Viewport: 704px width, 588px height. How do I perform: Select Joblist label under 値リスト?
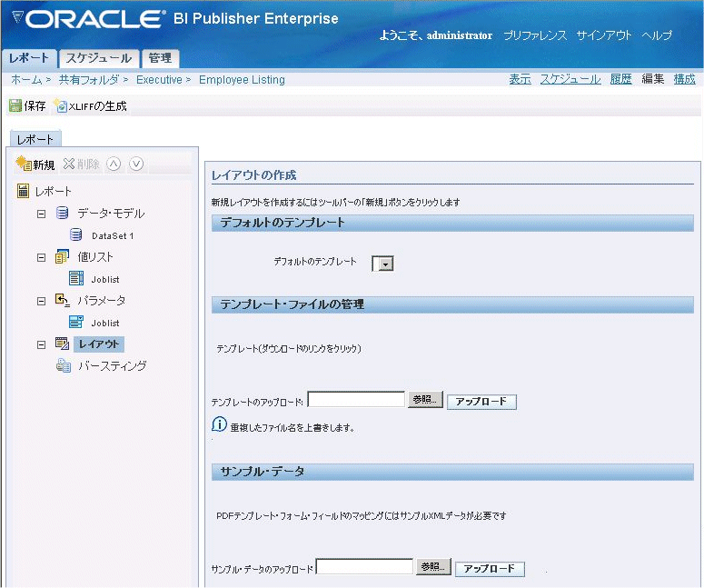click(105, 279)
